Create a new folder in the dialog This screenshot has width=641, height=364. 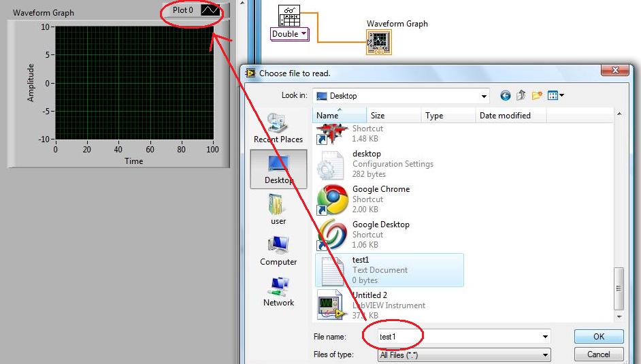537,96
